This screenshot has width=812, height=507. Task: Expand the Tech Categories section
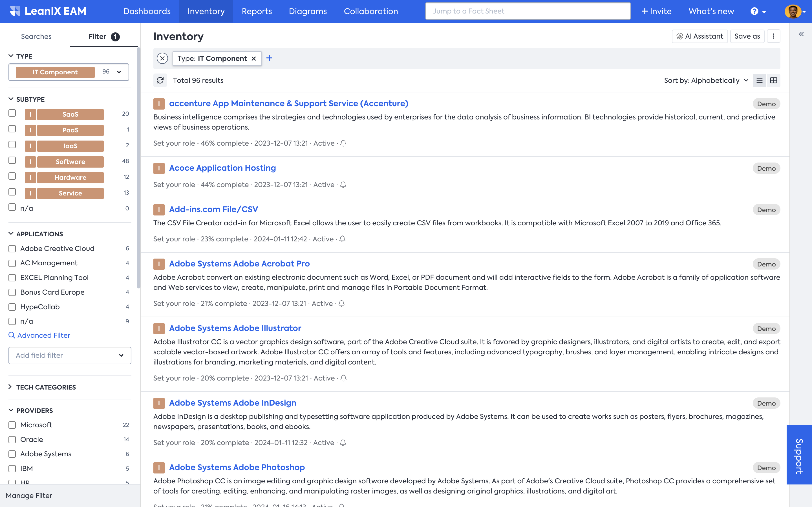(46, 387)
